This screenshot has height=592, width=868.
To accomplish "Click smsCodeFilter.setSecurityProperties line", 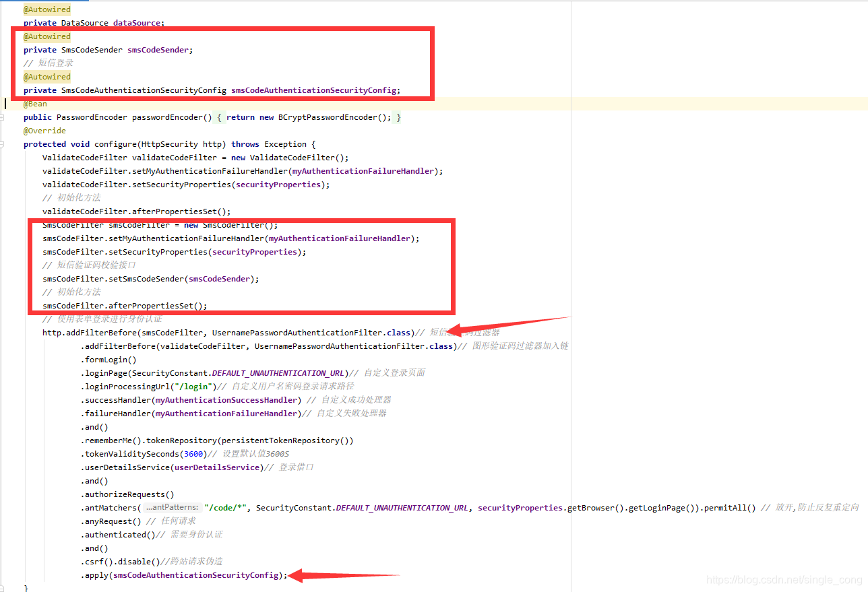I will (174, 252).
